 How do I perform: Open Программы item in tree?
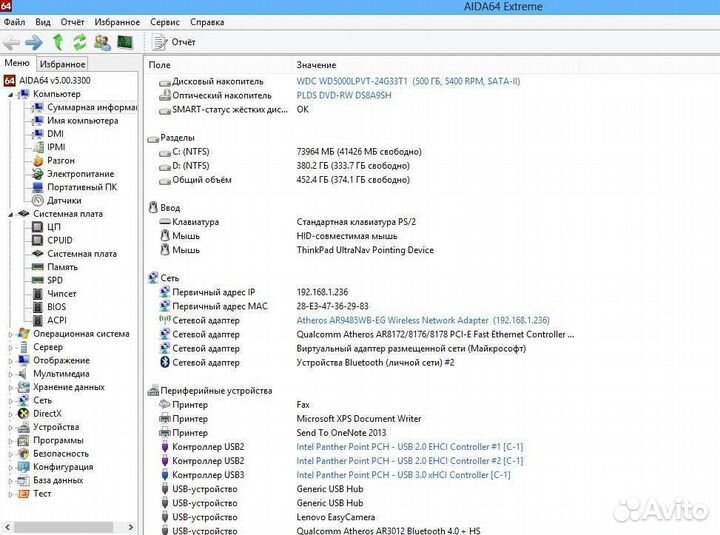click(58, 440)
